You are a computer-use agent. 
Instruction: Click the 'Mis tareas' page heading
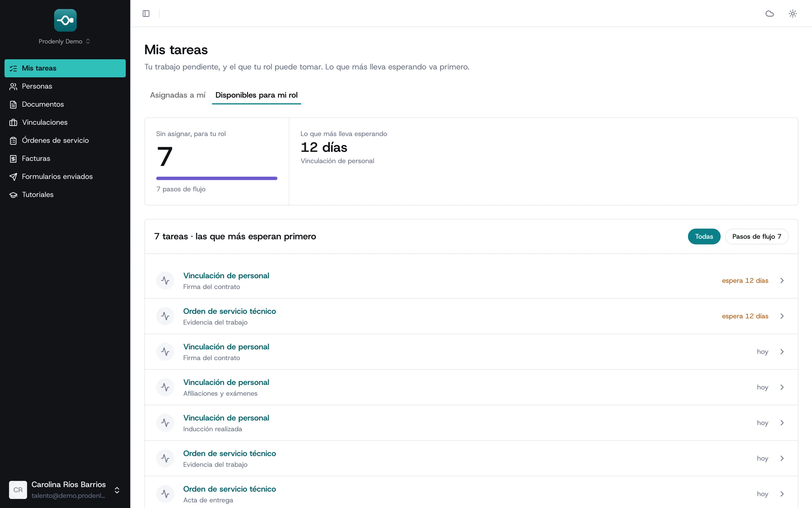coord(176,50)
